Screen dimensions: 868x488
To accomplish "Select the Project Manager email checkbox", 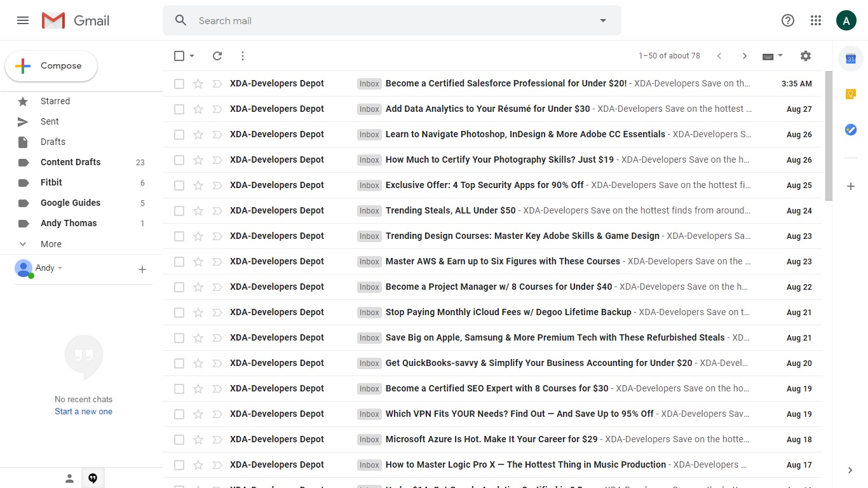I will point(179,287).
